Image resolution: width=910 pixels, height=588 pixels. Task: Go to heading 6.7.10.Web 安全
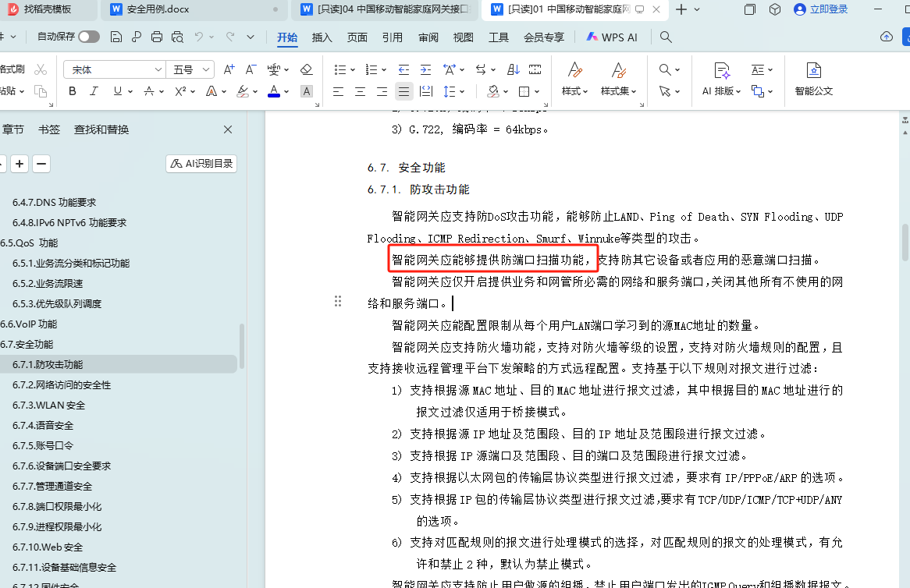(48, 547)
